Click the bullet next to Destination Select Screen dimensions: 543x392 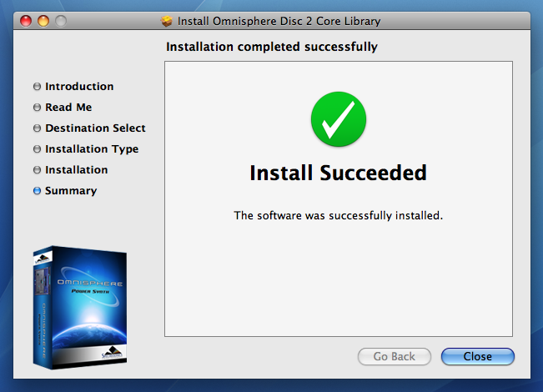37,128
